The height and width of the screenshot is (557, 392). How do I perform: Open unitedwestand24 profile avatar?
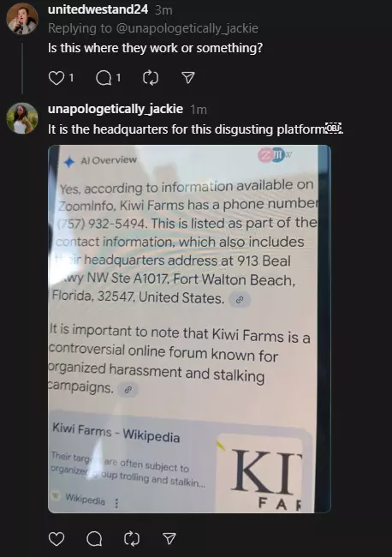22,19
